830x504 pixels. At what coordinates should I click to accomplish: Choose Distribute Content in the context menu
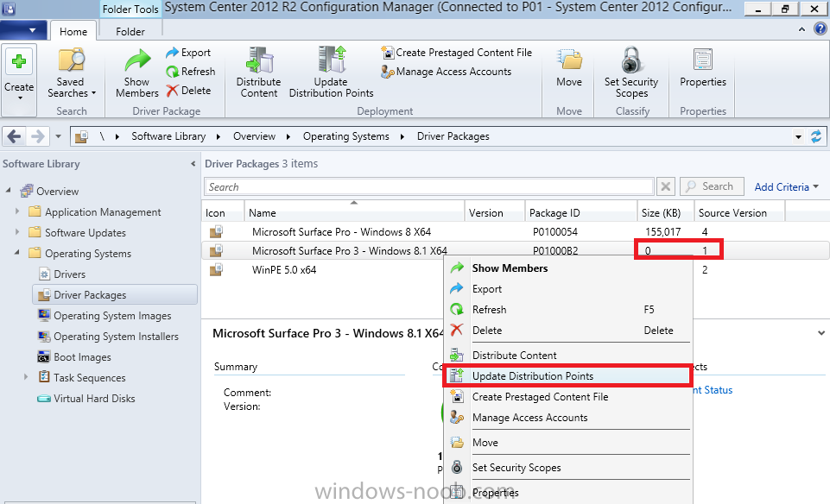point(568,355)
